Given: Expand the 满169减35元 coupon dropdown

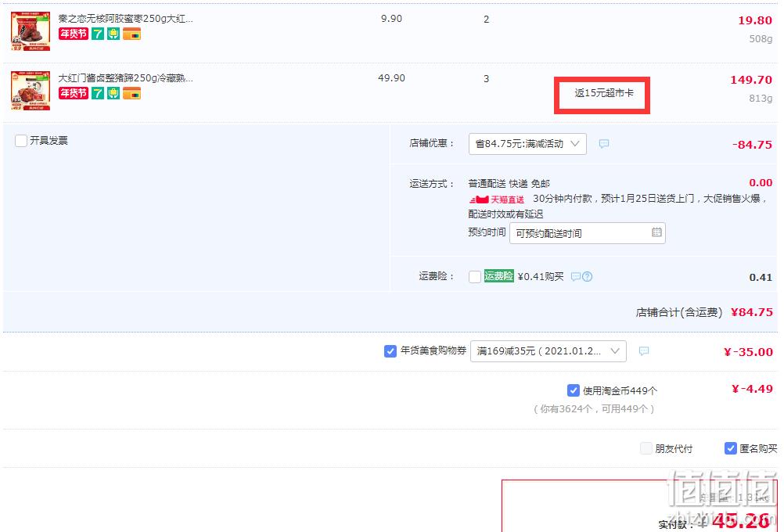Looking at the screenshot, I should point(548,351).
